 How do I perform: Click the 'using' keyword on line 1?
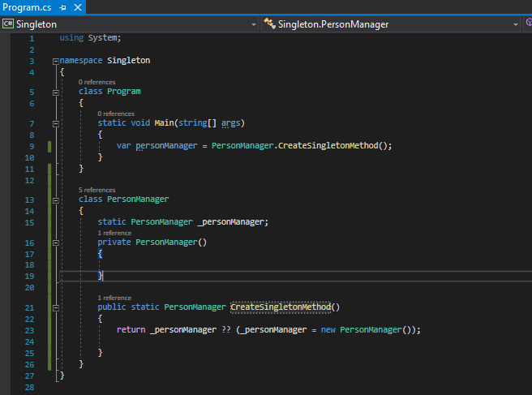pyautogui.click(x=71, y=37)
